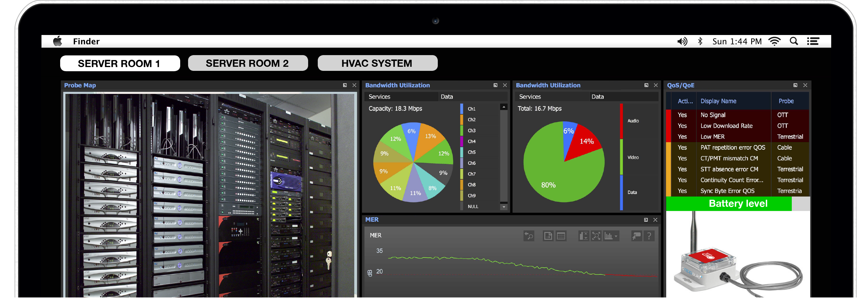The image size is (868, 298).
Task: Close the MER panel
Action: point(655,220)
